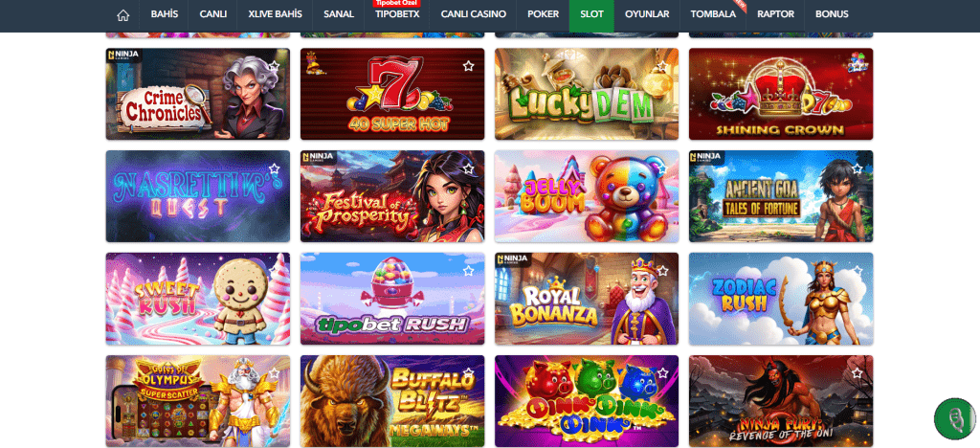980x448 pixels.
Task: Open the live support chat bubble
Action: pyautogui.click(x=954, y=418)
